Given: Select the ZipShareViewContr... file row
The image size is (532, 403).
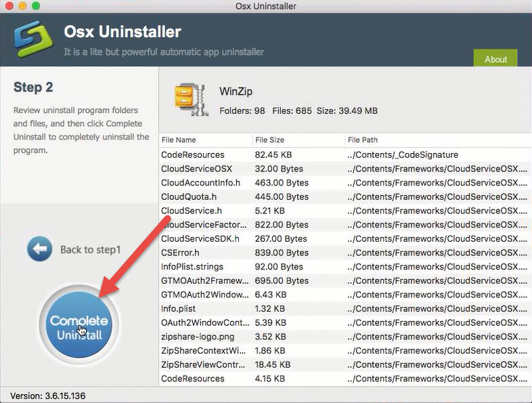Looking at the screenshot, I should click(345, 364).
